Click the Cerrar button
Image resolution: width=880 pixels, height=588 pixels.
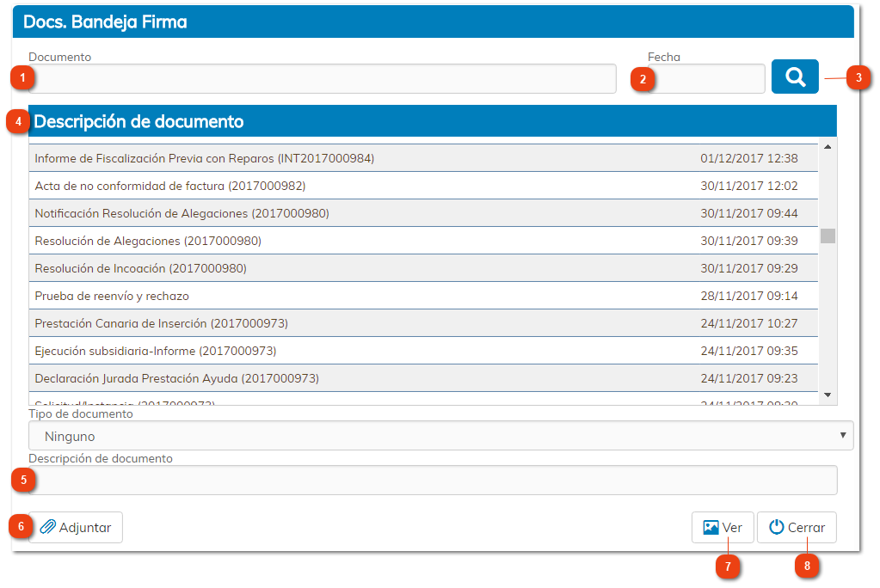pos(796,527)
